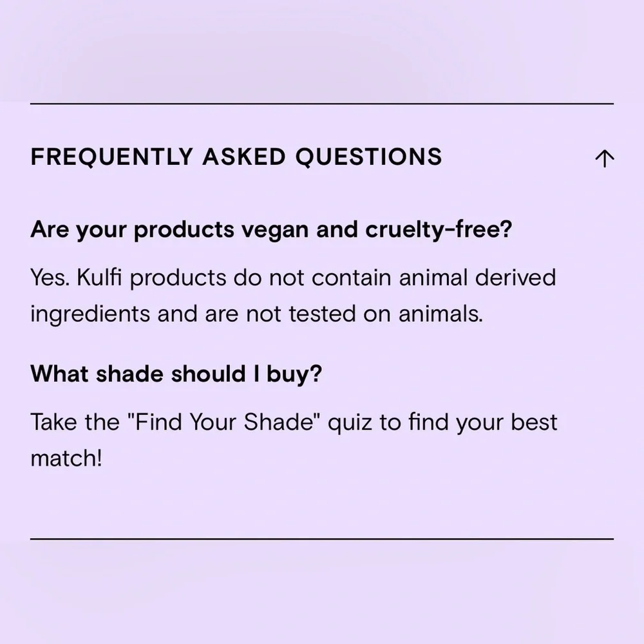Image resolution: width=644 pixels, height=644 pixels.
Task: Click the word "QUESTIONS" in the heading
Action: tap(369, 157)
